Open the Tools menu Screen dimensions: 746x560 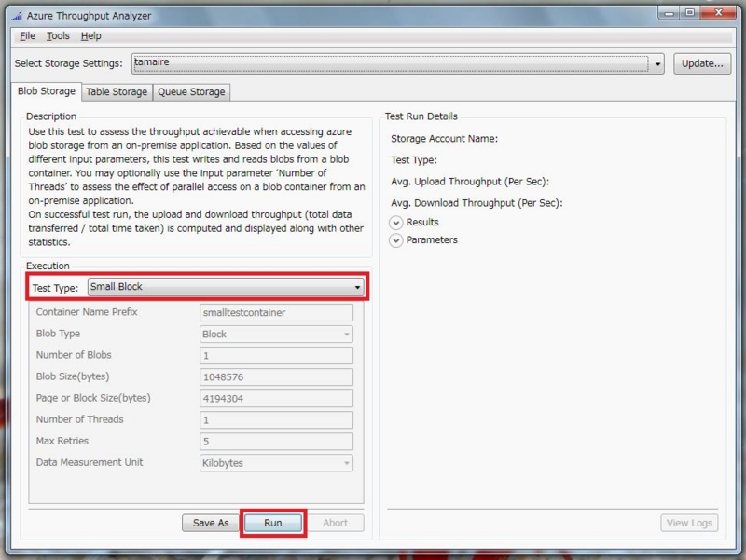[x=58, y=36]
